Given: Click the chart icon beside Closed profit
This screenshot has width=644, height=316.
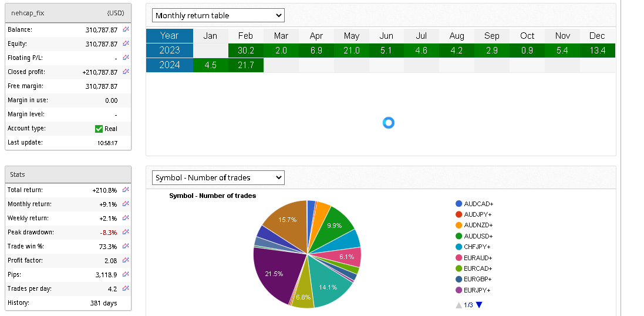Looking at the screenshot, I should pos(126,72).
